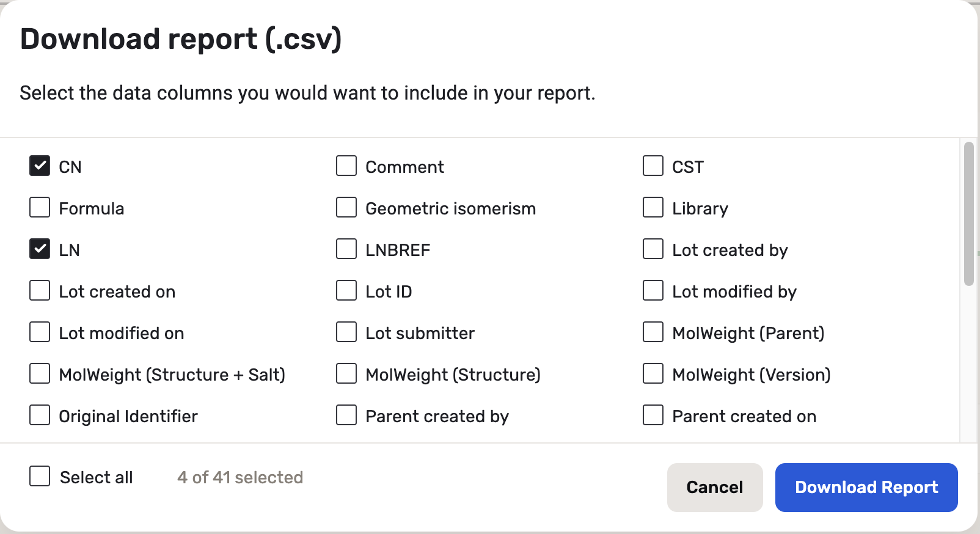Tick the Comment checkbox
The height and width of the screenshot is (534, 980).
pyautogui.click(x=346, y=166)
